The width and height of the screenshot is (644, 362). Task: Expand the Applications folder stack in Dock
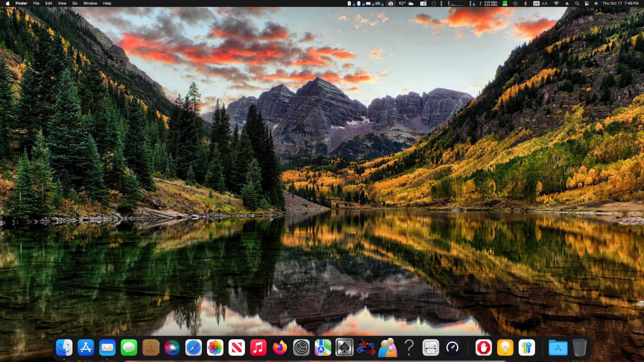coord(558,348)
